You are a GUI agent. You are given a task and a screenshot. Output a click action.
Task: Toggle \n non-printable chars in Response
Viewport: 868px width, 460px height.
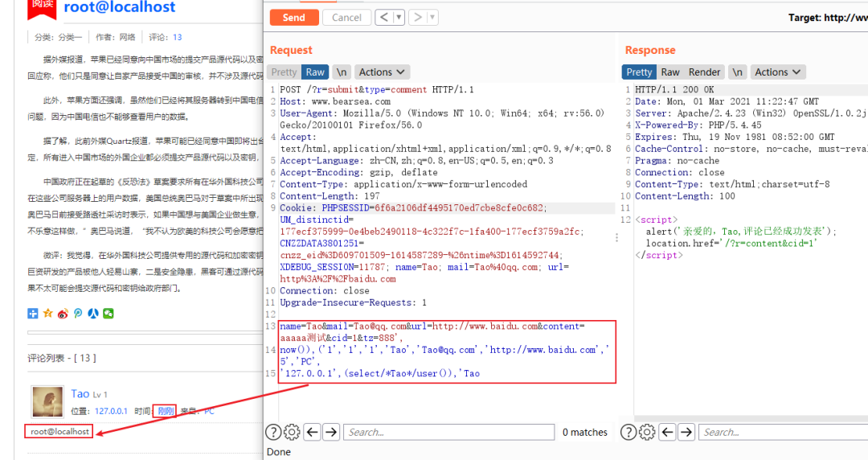[737, 72]
